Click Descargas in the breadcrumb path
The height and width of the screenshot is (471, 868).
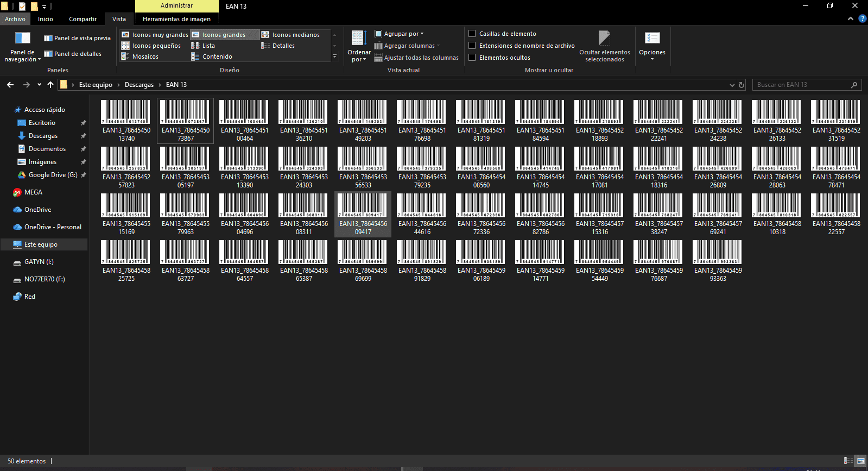139,85
